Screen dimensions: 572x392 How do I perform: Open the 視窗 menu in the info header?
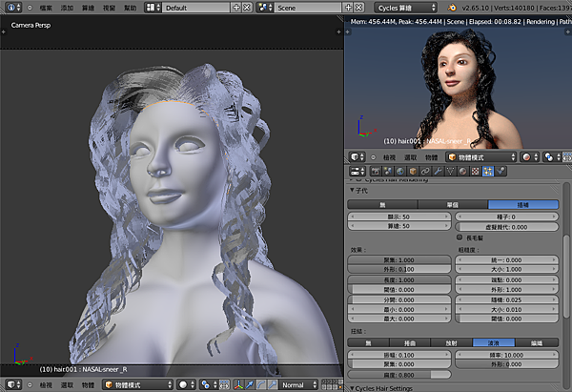109,8
